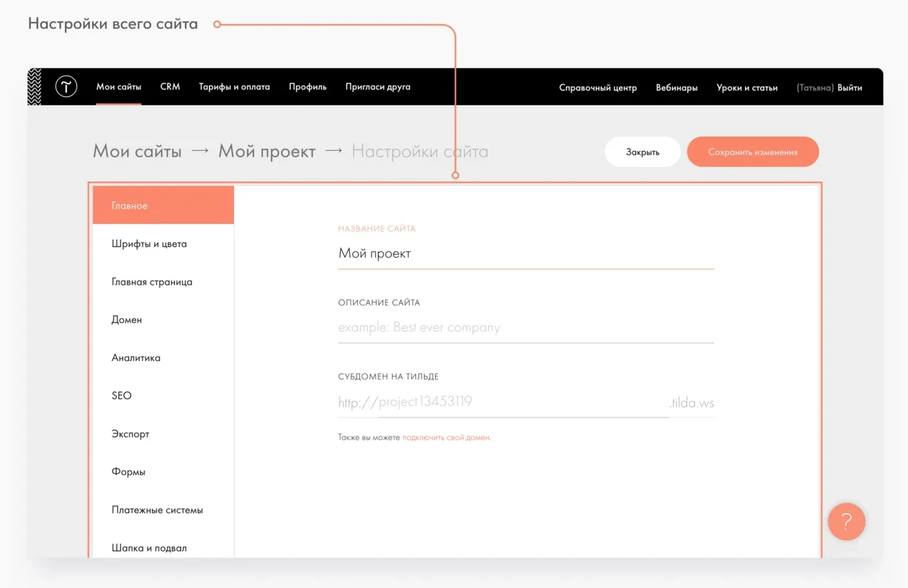Screen dimensions: 908x588
Task: Open the Профиль menu item
Action: coord(308,87)
